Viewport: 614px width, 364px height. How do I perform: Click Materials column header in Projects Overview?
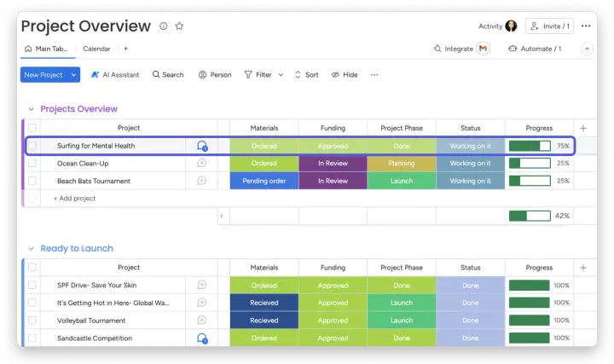point(264,128)
